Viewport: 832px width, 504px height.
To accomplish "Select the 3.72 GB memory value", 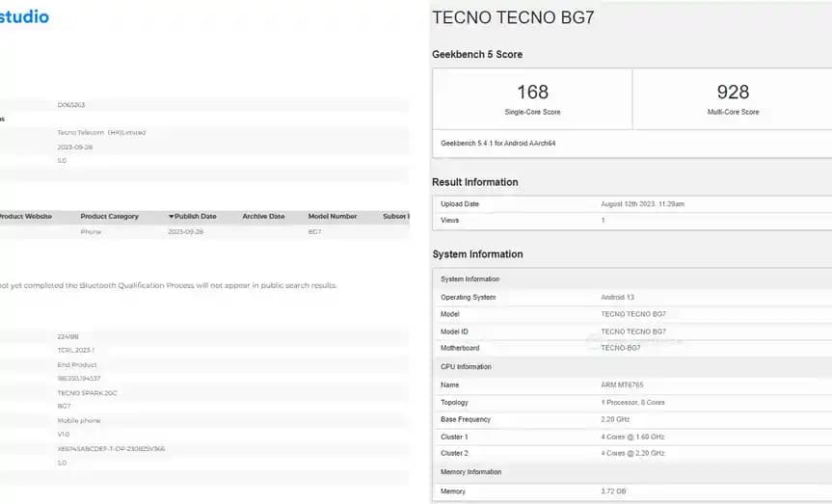I will point(613,491).
